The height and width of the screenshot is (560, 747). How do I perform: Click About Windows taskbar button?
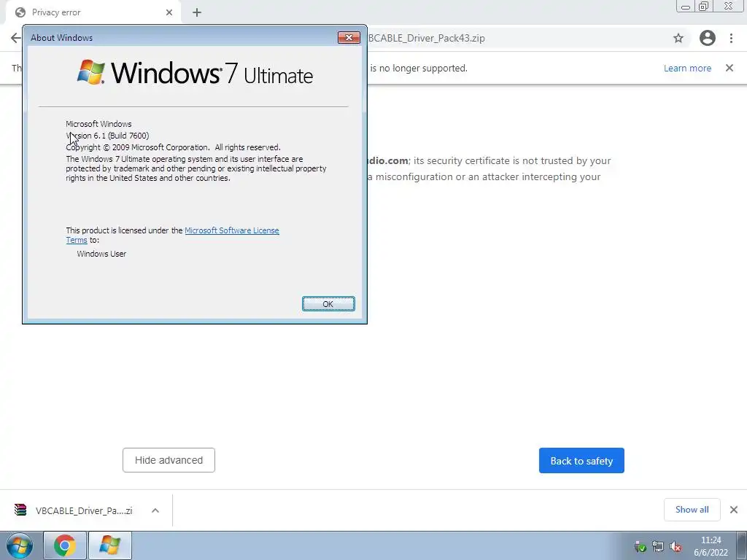pos(109,545)
